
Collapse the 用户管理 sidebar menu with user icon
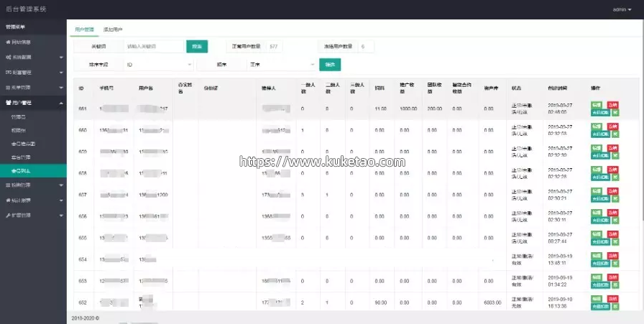click(x=33, y=103)
